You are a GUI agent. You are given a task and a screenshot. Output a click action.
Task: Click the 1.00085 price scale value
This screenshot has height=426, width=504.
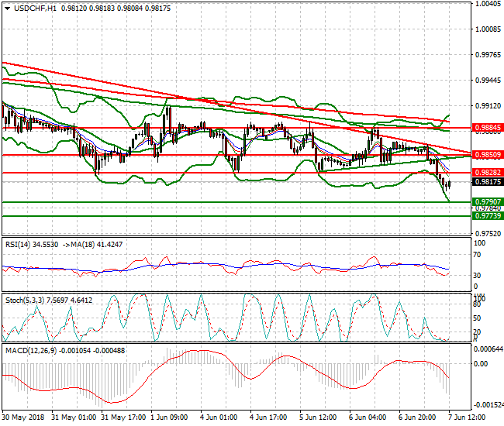click(488, 29)
